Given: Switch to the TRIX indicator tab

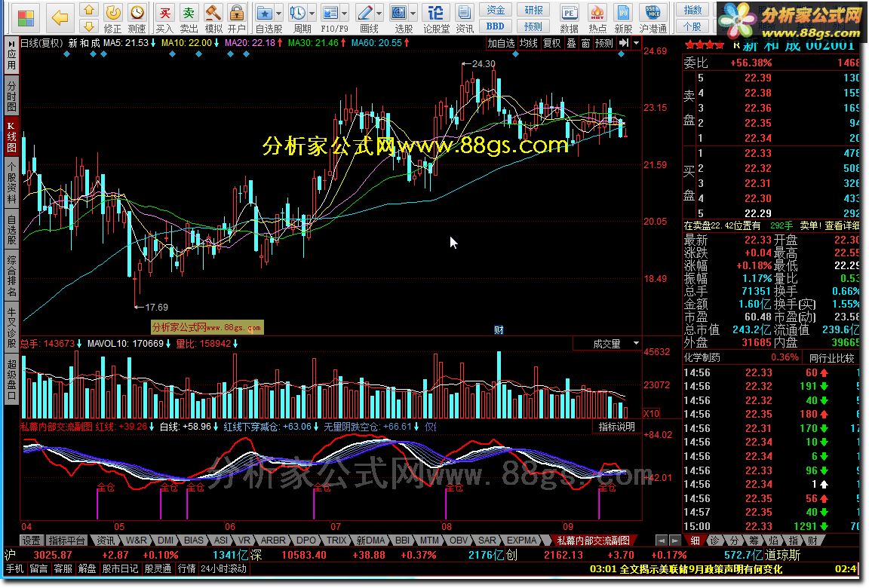Looking at the screenshot, I should coord(336,541).
